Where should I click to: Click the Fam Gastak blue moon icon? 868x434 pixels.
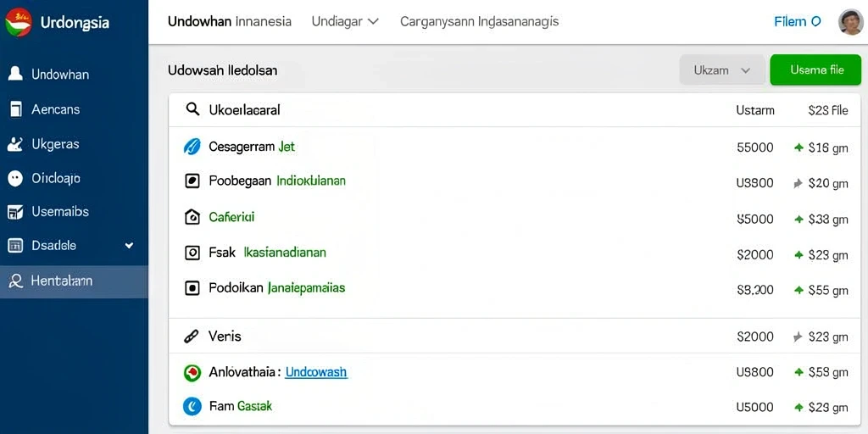pyautogui.click(x=191, y=407)
